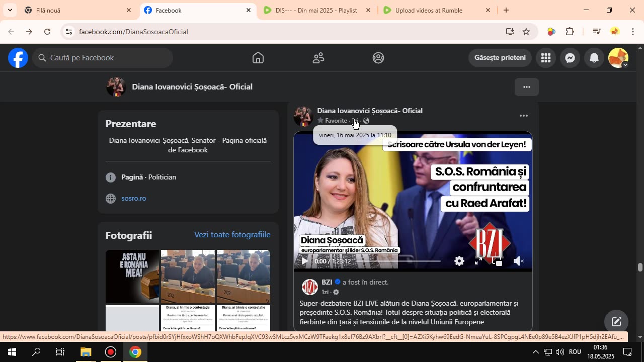644x362 pixels.
Task: Open the Extensions puzzle icon
Action: pyautogui.click(x=570, y=32)
